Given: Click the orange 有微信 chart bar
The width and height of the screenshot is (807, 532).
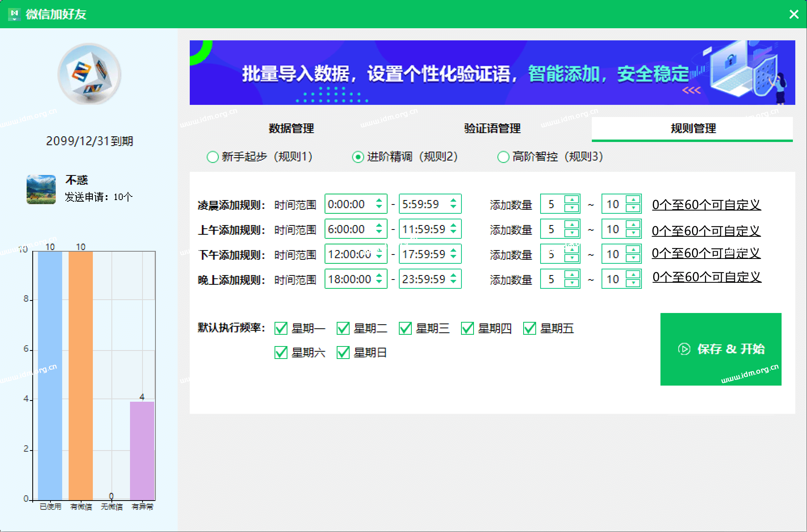Looking at the screenshot, I should (x=81, y=376).
